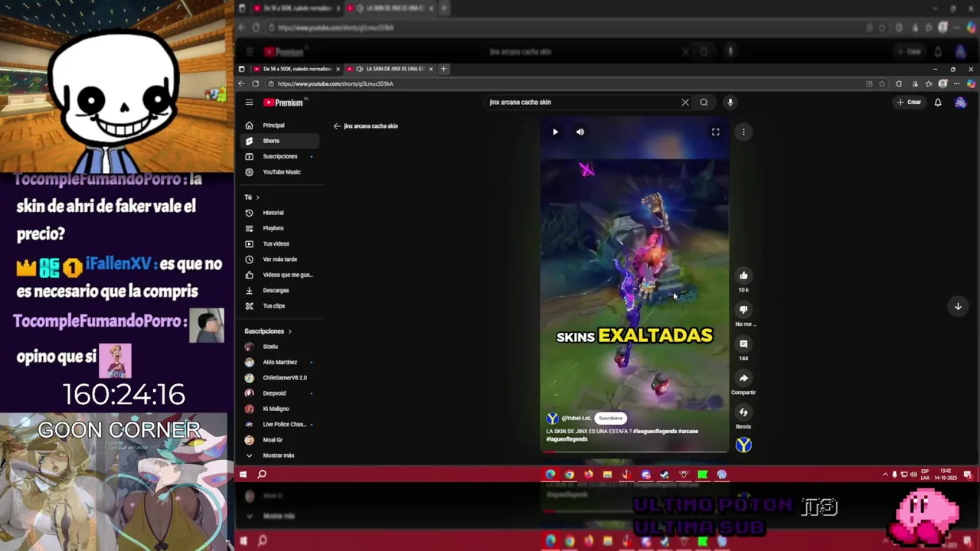
Task: Return to jinx arcana cacha skin results
Action: tap(337, 126)
